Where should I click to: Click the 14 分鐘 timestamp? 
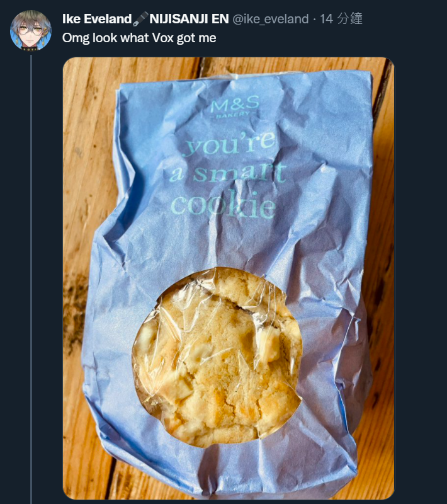(x=341, y=19)
